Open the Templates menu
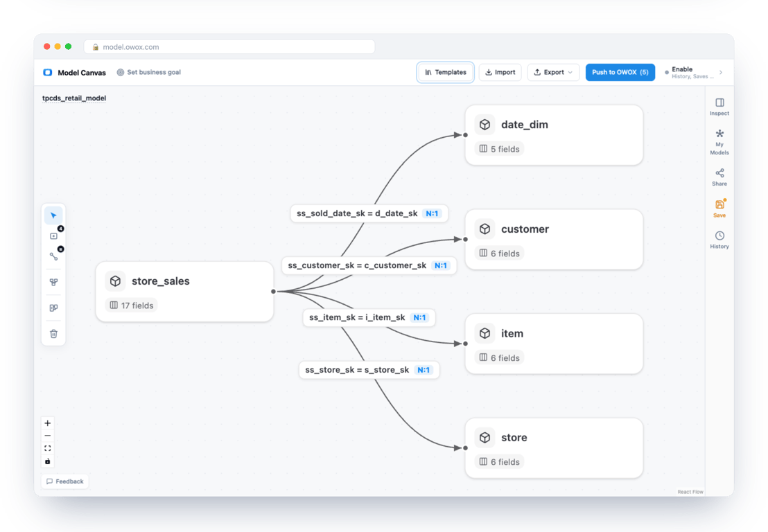Viewport: 768px width, 532px height. (445, 73)
